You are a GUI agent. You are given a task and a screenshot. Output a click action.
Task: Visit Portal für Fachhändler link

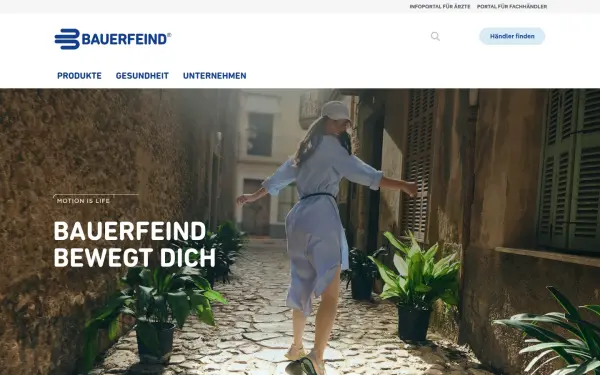[512, 7]
